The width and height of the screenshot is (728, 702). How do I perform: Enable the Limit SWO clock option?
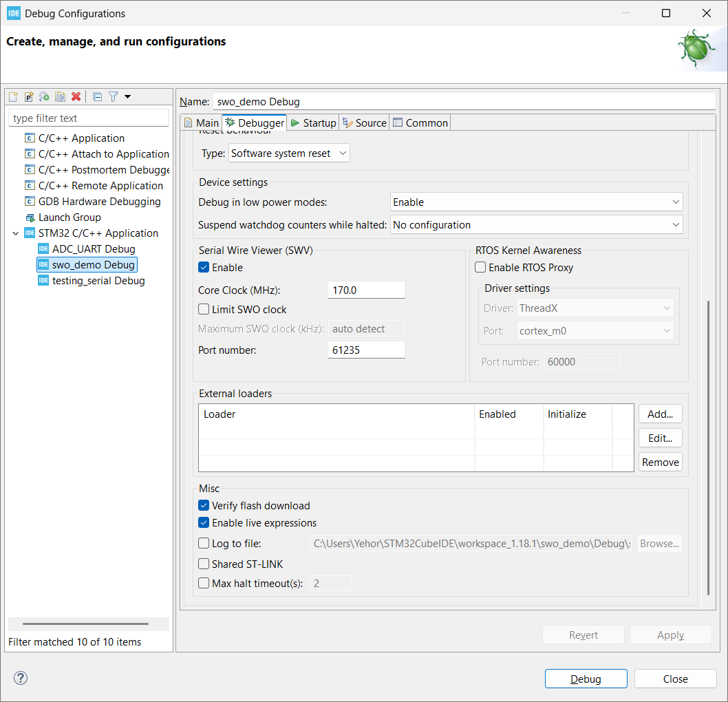tap(203, 309)
